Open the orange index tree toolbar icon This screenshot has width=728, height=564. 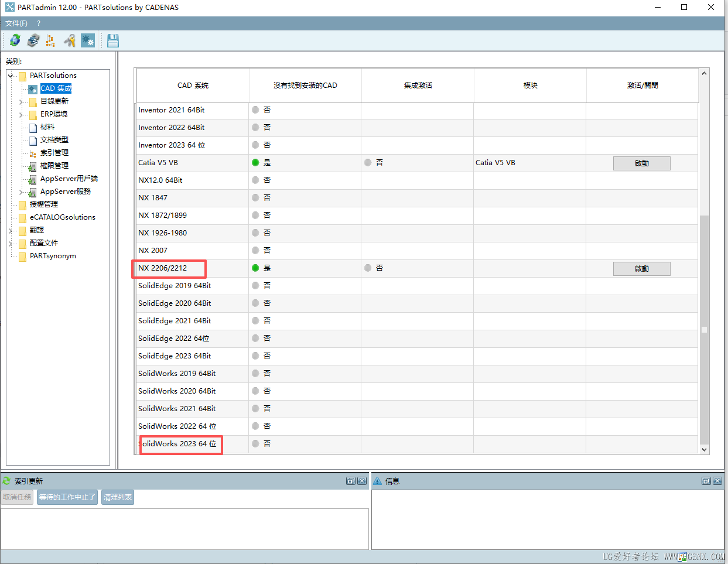tap(51, 40)
